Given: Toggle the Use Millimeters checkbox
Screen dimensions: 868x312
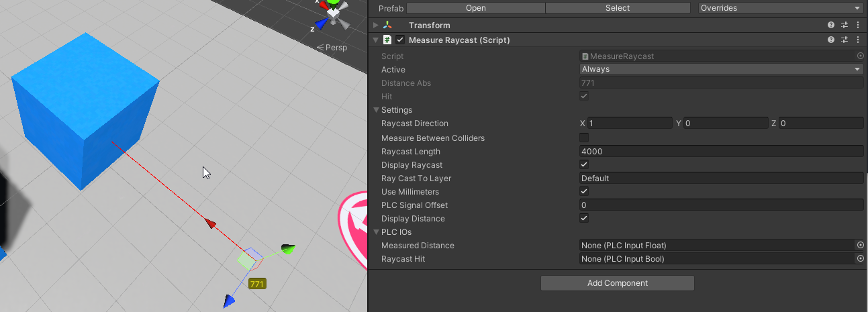Looking at the screenshot, I should [x=584, y=192].
